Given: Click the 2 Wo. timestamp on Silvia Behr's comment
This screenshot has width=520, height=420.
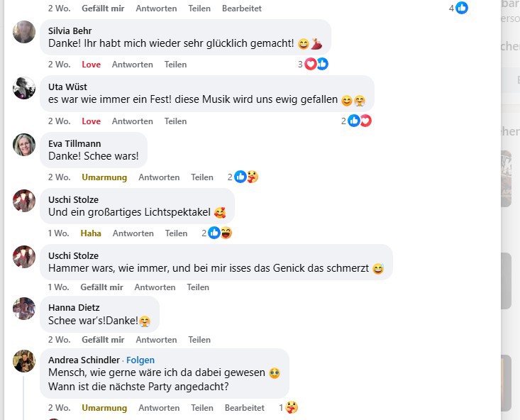Looking at the screenshot, I should (60, 65).
